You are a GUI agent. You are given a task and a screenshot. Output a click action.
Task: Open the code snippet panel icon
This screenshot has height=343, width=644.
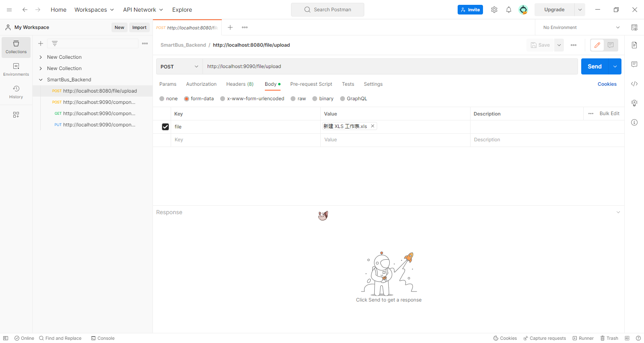tap(634, 84)
